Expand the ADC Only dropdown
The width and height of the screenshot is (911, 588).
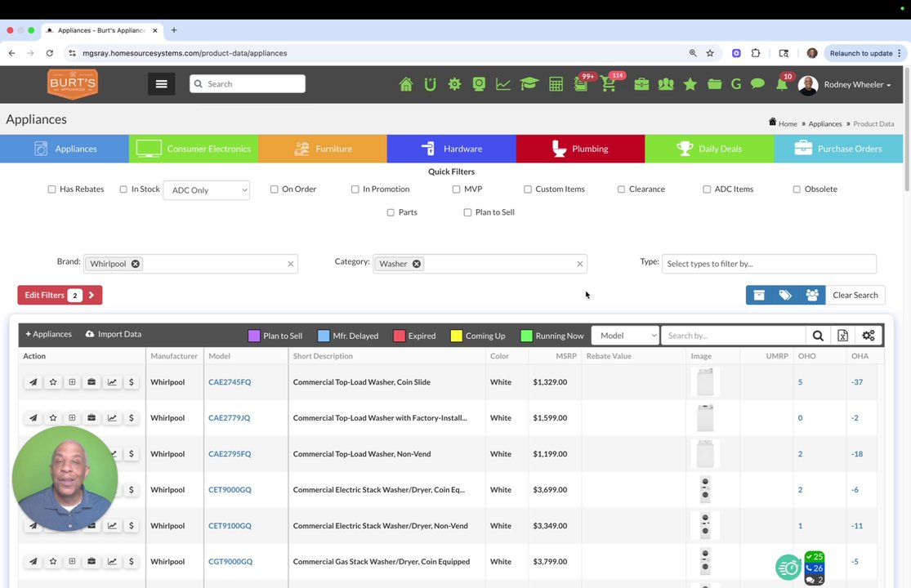pyautogui.click(x=207, y=190)
